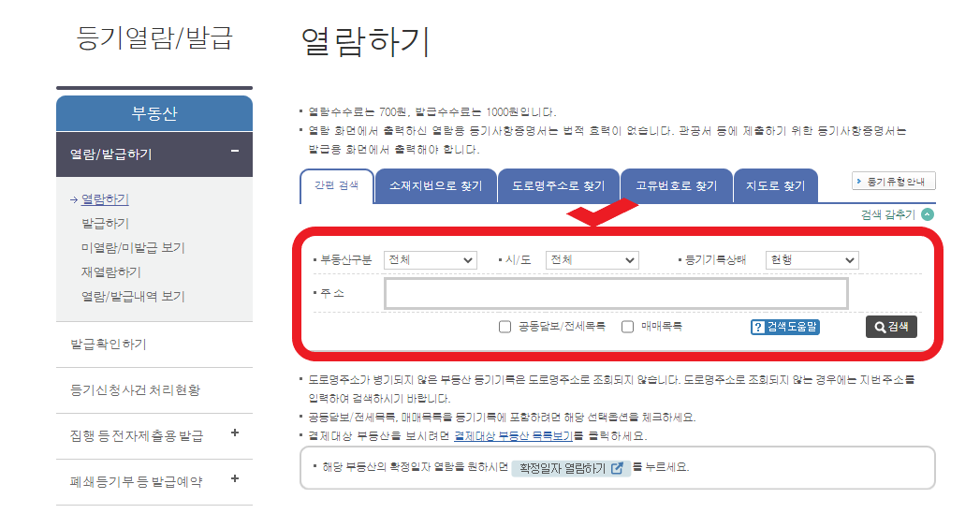Switch to 고유번호로 찾기 tab
Viewport: 980px width, 528px height.
click(676, 185)
